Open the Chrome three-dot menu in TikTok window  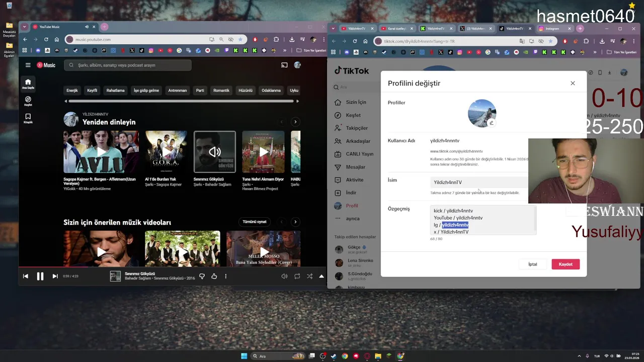click(633, 41)
